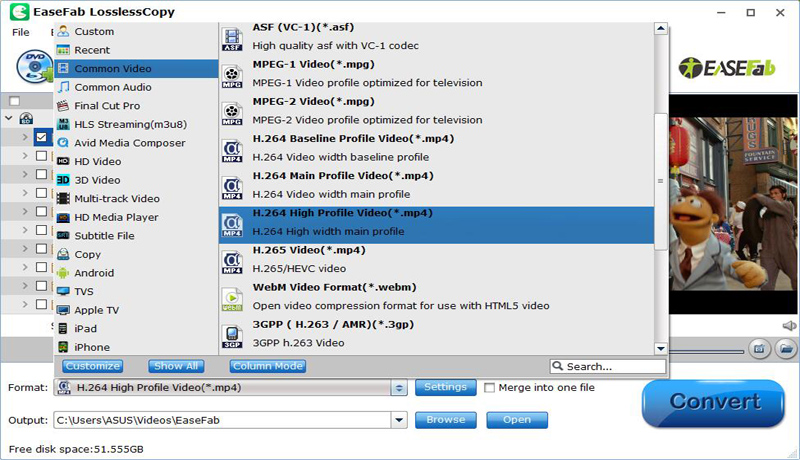The width and height of the screenshot is (800, 460).
Task: Choose H.264 Main Profile Video format
Action: [436, 185]
